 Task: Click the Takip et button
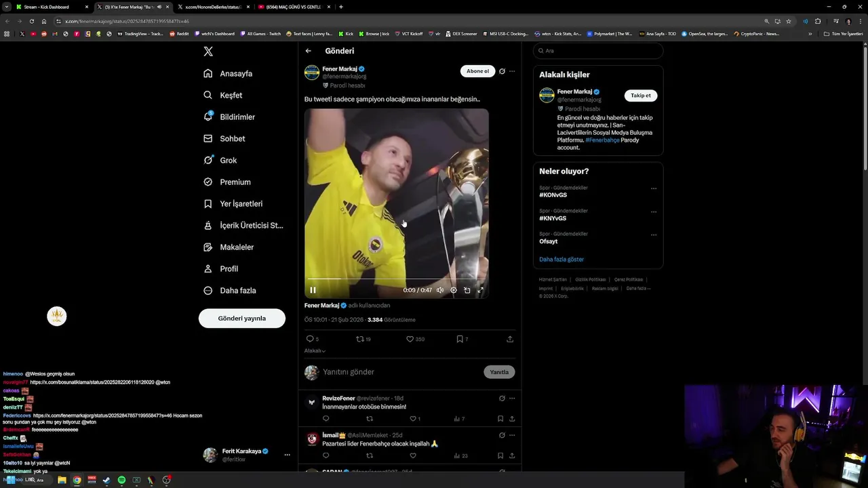641,96
